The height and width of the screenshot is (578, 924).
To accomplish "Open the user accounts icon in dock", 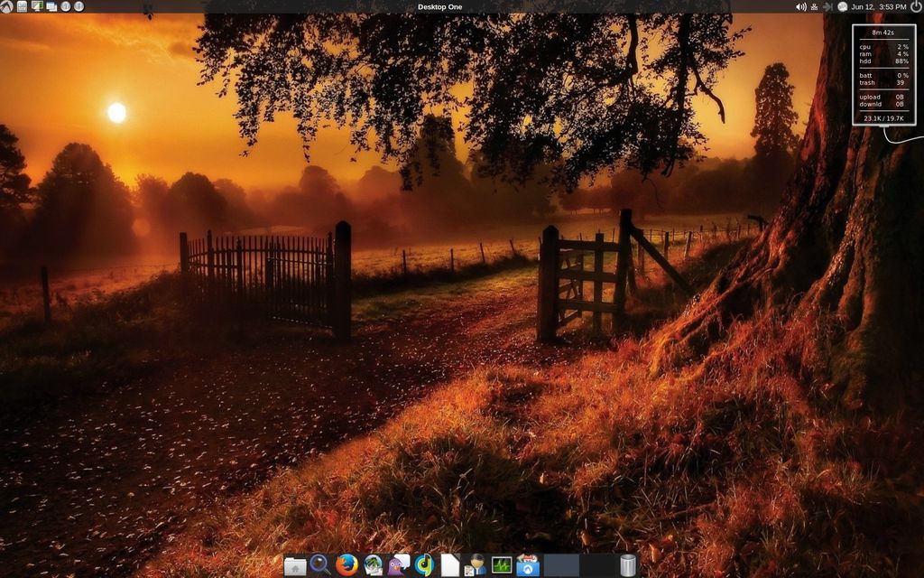I will pyautogui.click(x=475, y=565).
